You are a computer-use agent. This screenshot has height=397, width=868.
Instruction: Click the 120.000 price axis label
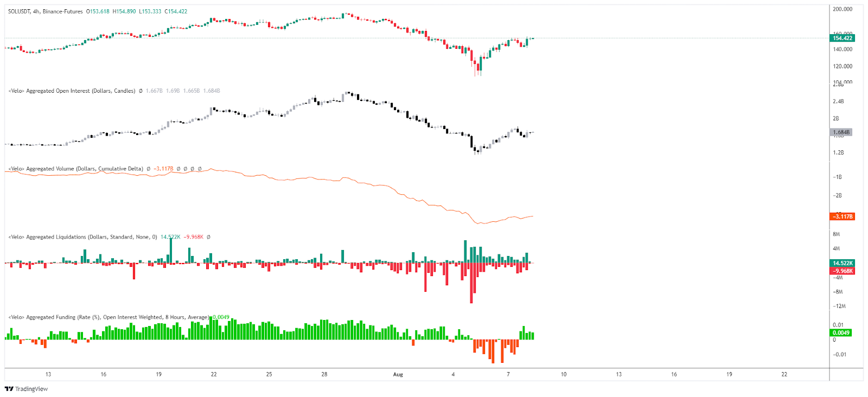pos(843,67)
